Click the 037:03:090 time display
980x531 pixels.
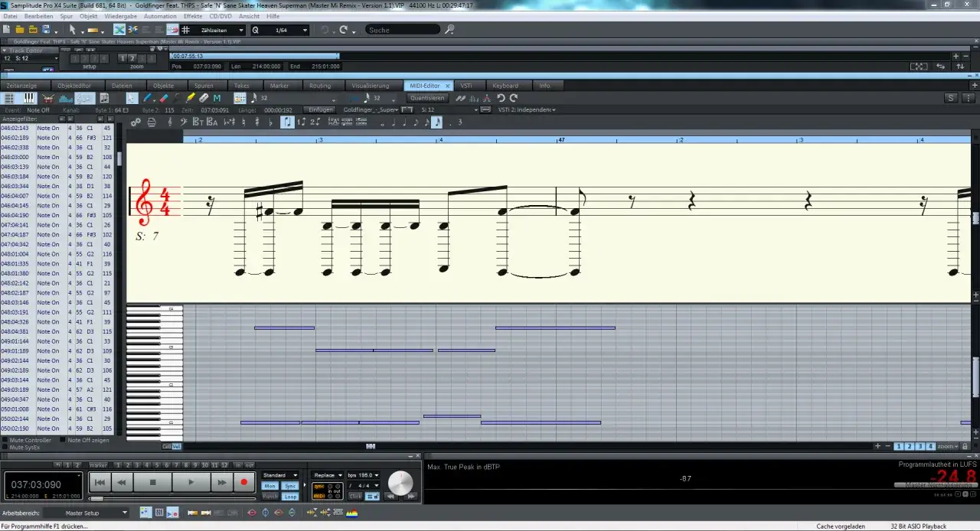(x=37, y=484)
